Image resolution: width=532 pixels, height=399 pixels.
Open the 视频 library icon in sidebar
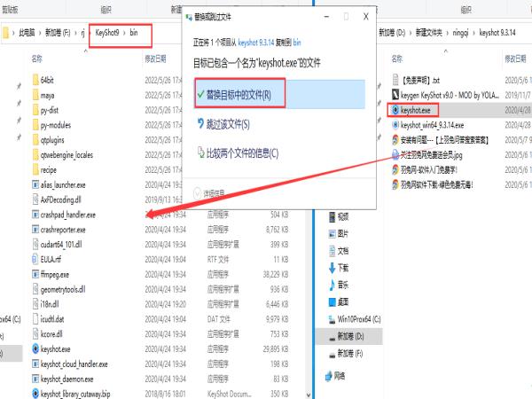332,216
